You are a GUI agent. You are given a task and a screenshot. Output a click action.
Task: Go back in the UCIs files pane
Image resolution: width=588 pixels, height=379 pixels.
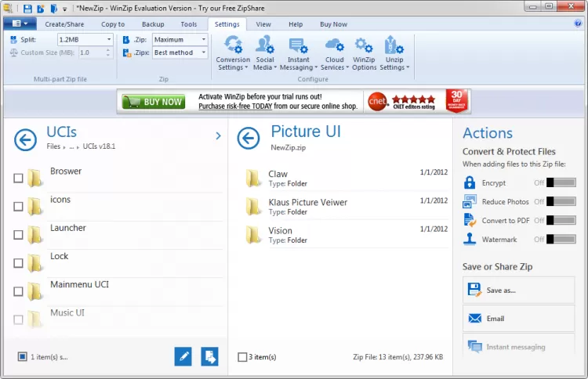[x=26, y=140]
